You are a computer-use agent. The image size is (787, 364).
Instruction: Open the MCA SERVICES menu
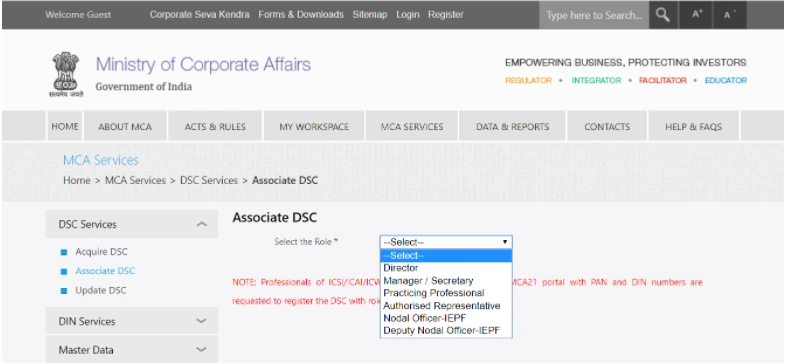point(412,127)
